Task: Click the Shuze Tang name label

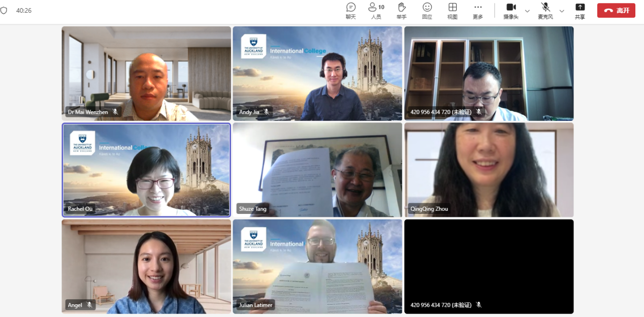Action: [253, 208]
